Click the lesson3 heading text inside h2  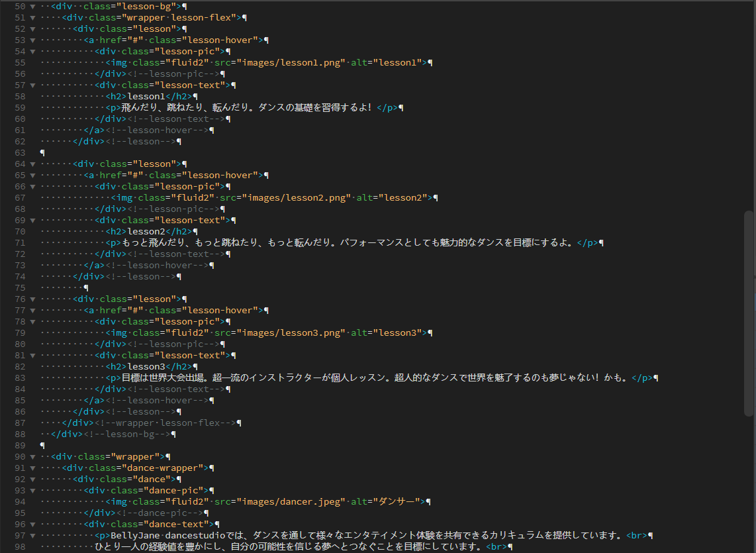pos(146,366)
